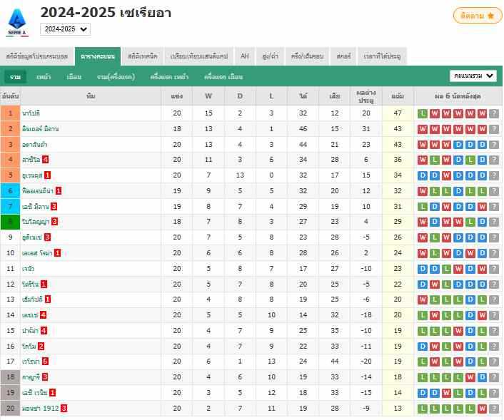Select the เยือน (away) sub-tab

(x=74, y=76)
